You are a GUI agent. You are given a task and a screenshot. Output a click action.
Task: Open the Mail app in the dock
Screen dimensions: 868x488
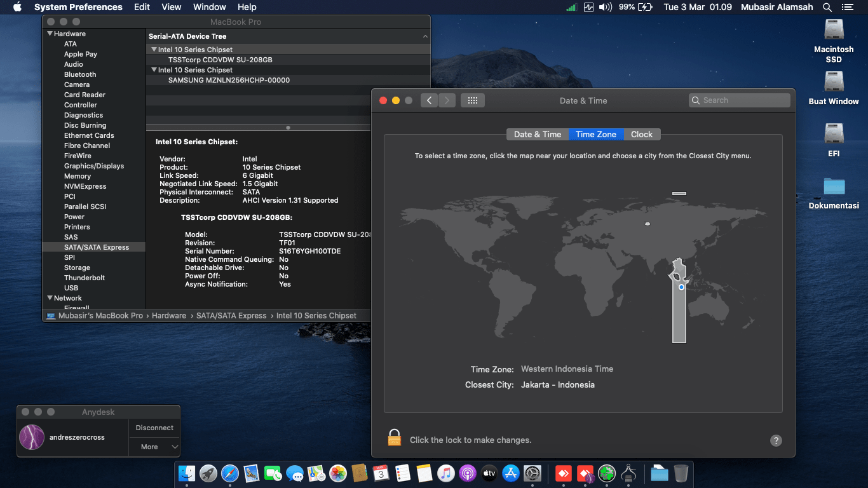[252, 473]
